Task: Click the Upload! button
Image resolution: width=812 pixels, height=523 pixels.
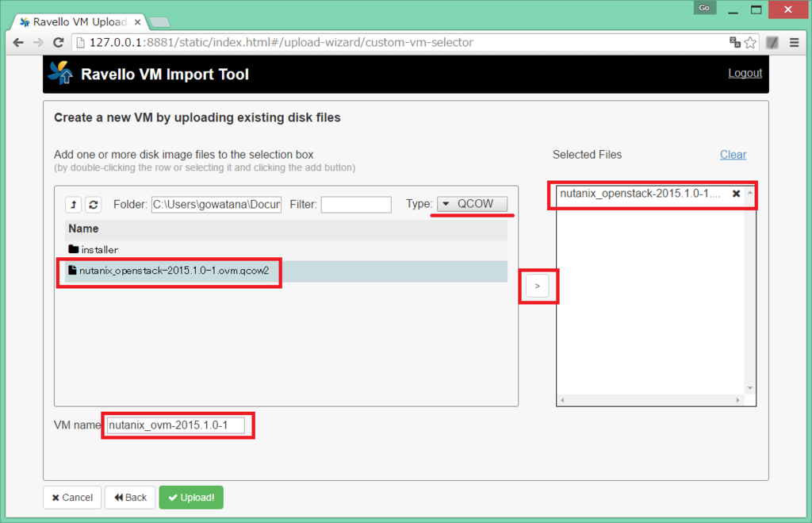Action: coord(191,498)
